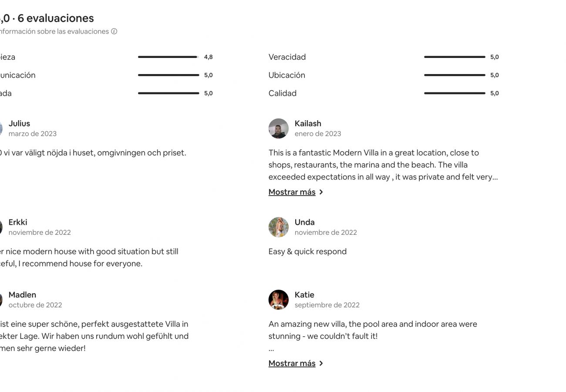
Task: Expand Katie's review with Mostrar más
Action: click(x=292, y=363)
